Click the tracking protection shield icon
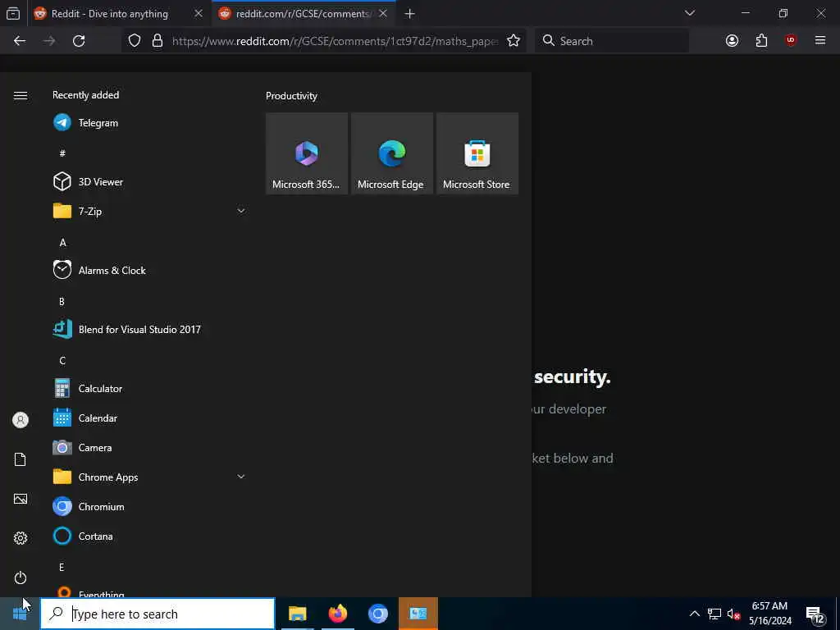Screen dimensions: 840x630 [x=135, y=41]
